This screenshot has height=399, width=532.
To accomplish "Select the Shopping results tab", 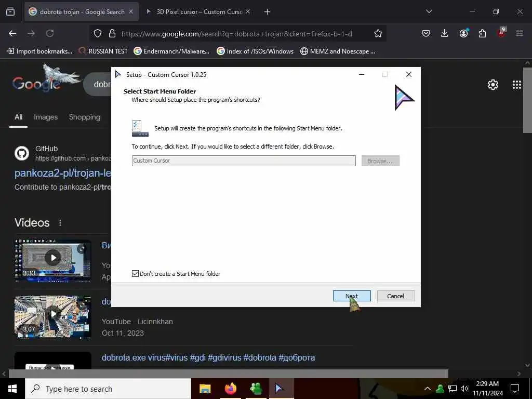I will coord(85,117).
